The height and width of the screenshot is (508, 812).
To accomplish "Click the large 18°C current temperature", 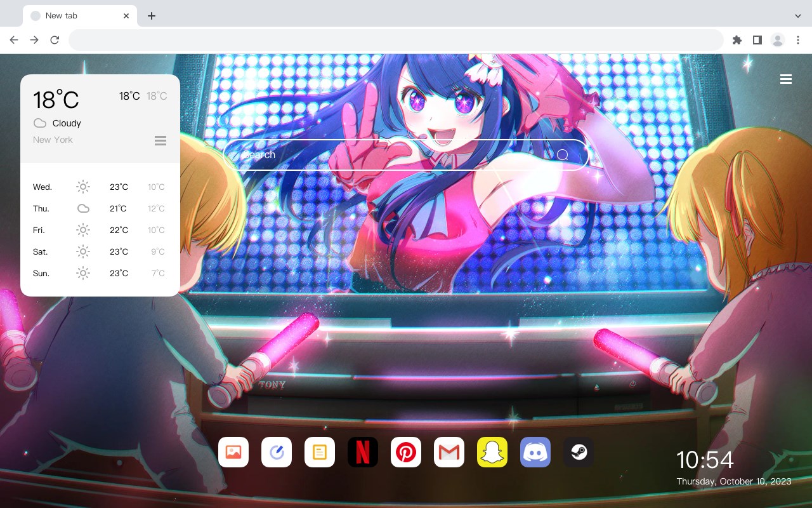I will [x=56, y=100].
